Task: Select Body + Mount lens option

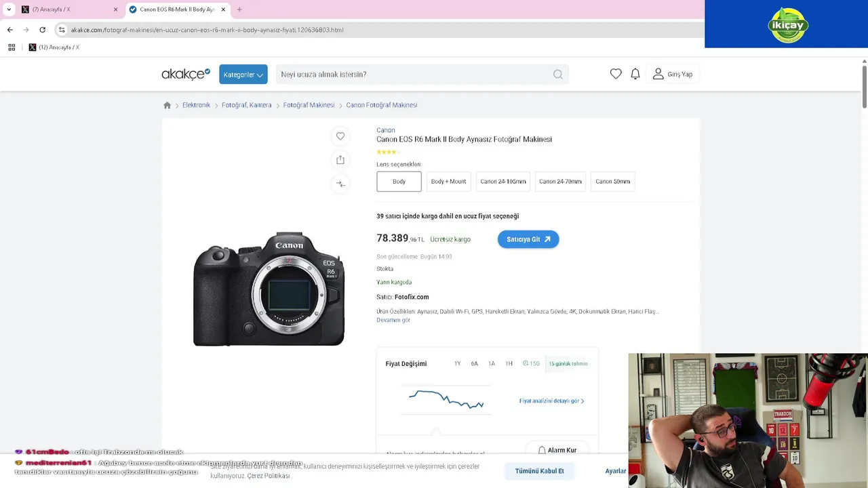Action: [x=448, y=182]
